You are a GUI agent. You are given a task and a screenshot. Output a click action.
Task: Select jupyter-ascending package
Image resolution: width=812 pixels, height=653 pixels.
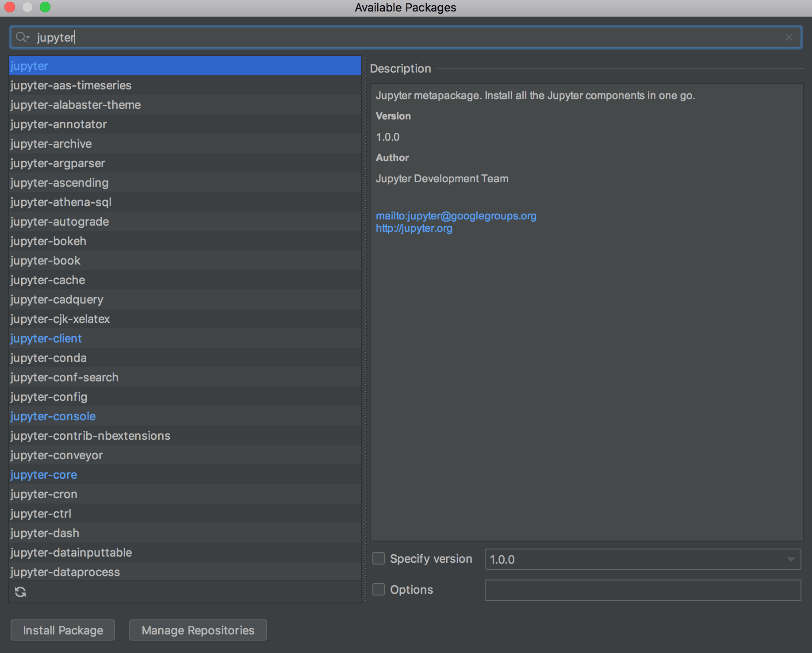point(185,182)
